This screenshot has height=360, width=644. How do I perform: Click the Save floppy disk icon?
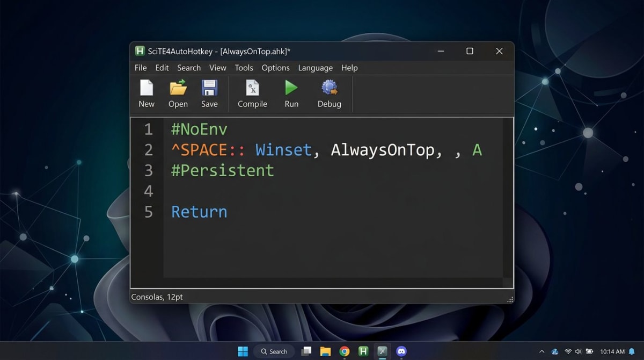[x=209, y=88]
